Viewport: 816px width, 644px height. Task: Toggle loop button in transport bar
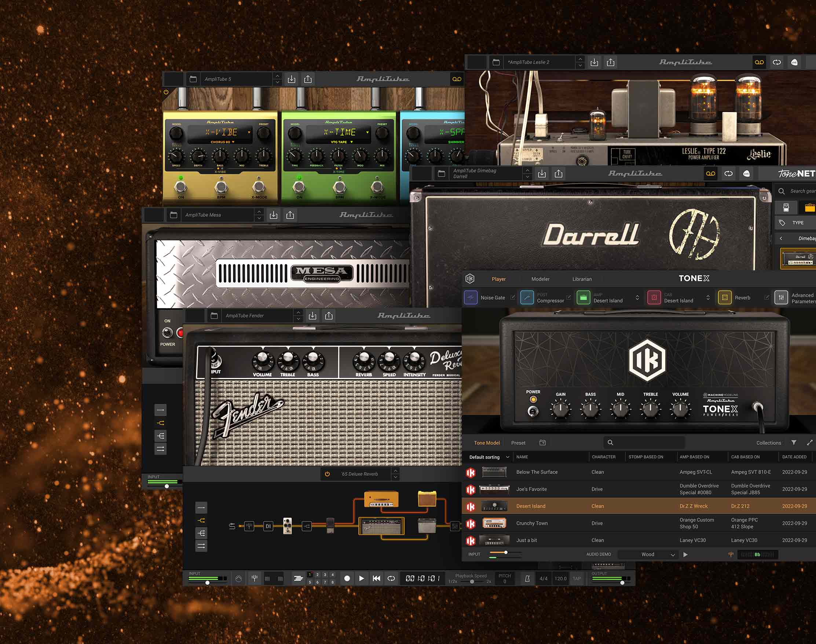coord(391,578)
